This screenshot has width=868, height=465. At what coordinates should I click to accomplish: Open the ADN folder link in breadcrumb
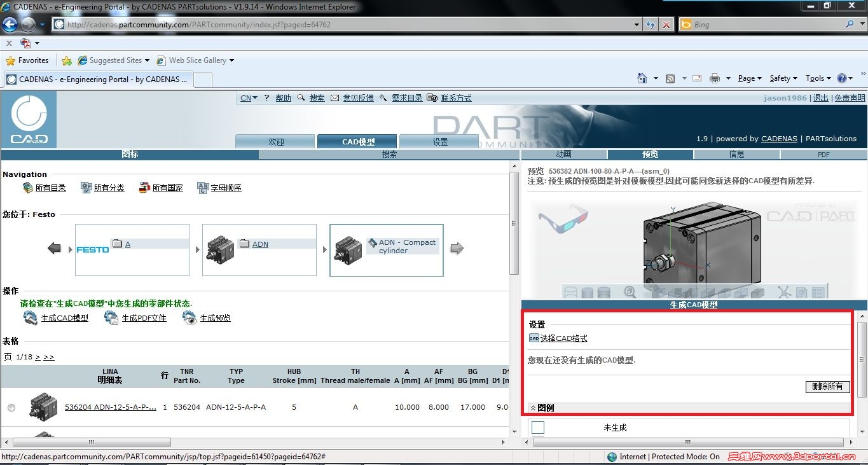(260, 244)
